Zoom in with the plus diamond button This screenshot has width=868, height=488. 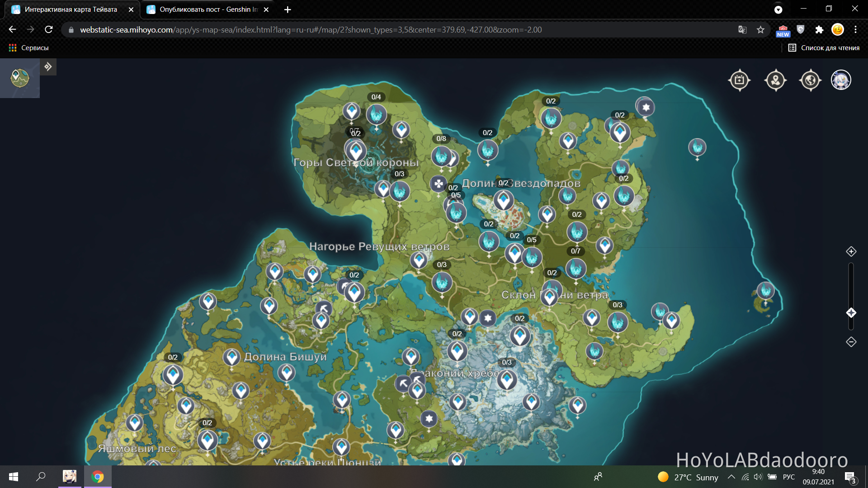click(851, 252)
